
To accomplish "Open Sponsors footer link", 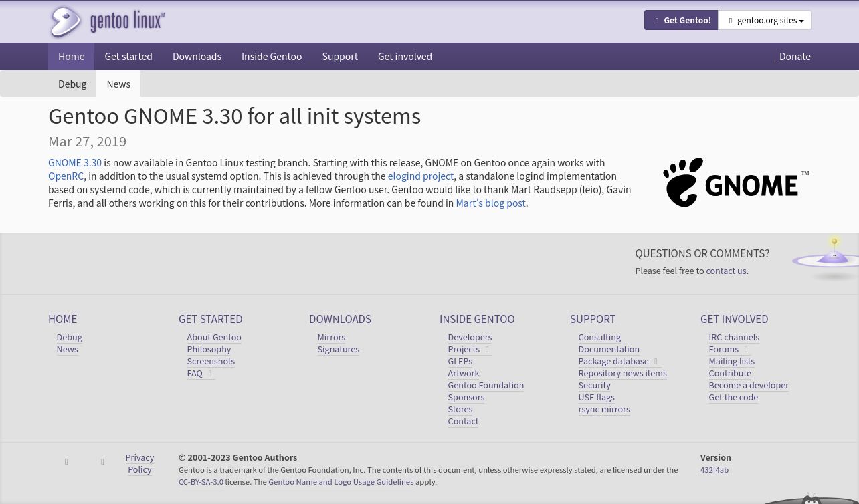I will [466, 397].
